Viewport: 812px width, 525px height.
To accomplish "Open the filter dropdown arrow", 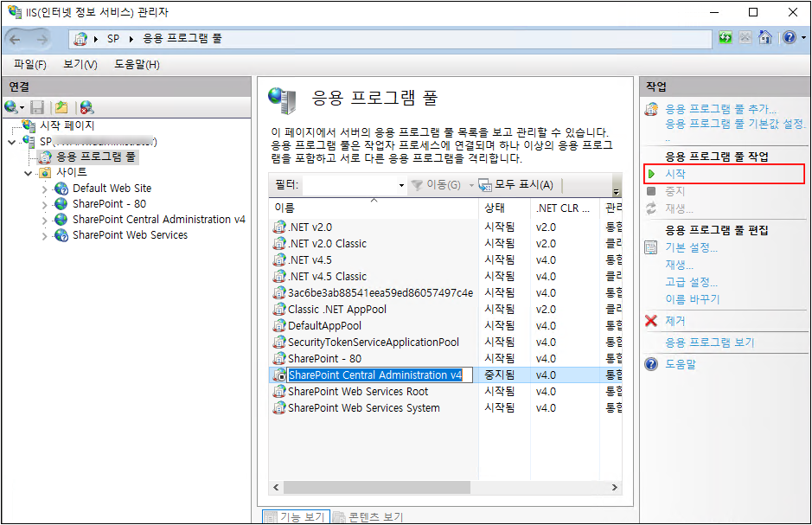I will (x=401, y=185).
